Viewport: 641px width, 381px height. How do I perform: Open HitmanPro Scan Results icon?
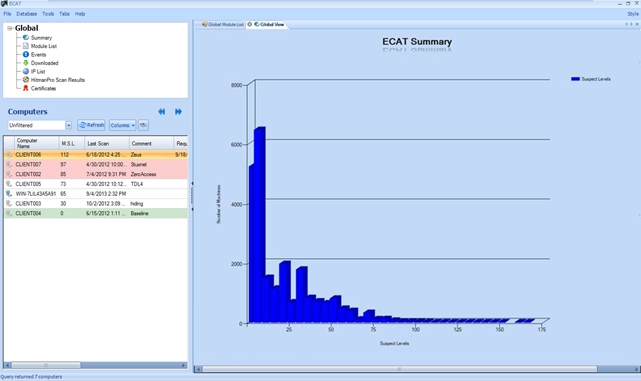click(26, 80)
